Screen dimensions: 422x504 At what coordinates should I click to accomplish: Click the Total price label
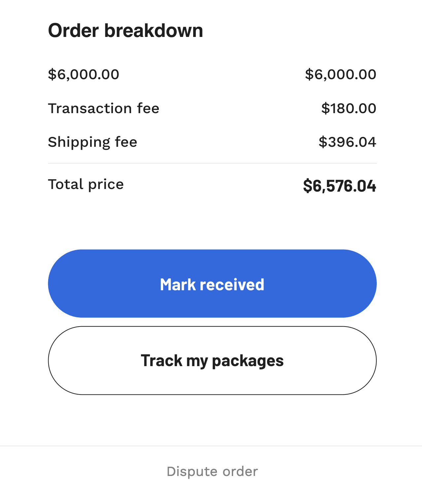(86, 184)
